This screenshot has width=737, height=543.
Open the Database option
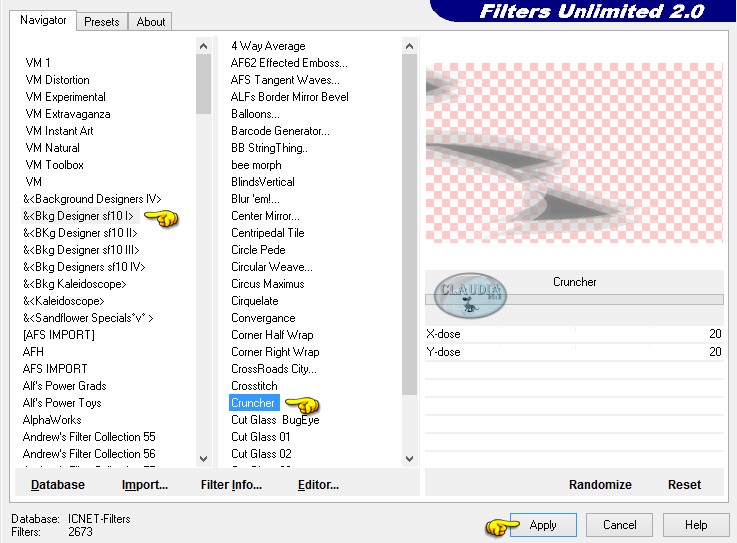tap(58, 485)
